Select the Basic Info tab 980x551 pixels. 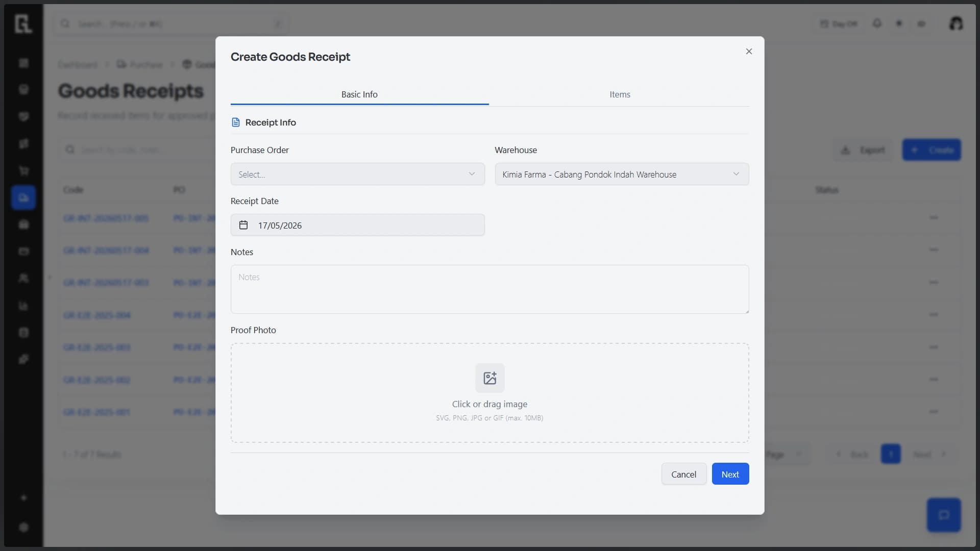click(x=359, y=94)
